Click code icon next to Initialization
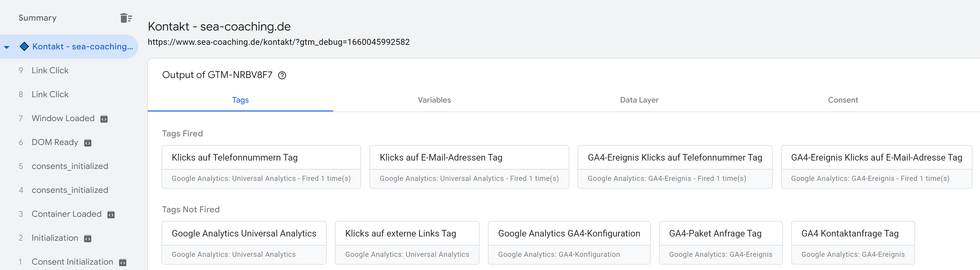 [x=87, y=239]
